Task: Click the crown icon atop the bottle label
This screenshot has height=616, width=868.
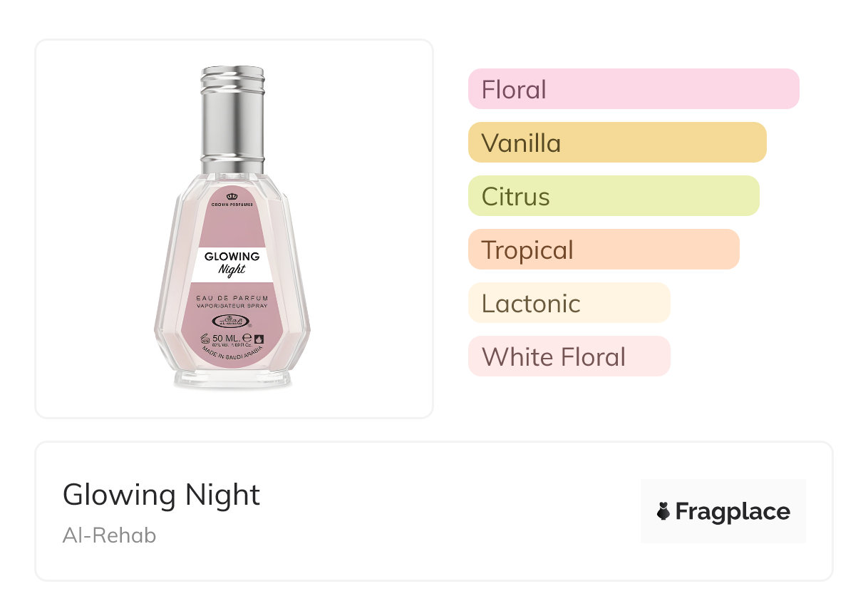Action: [x=232, y=196]
